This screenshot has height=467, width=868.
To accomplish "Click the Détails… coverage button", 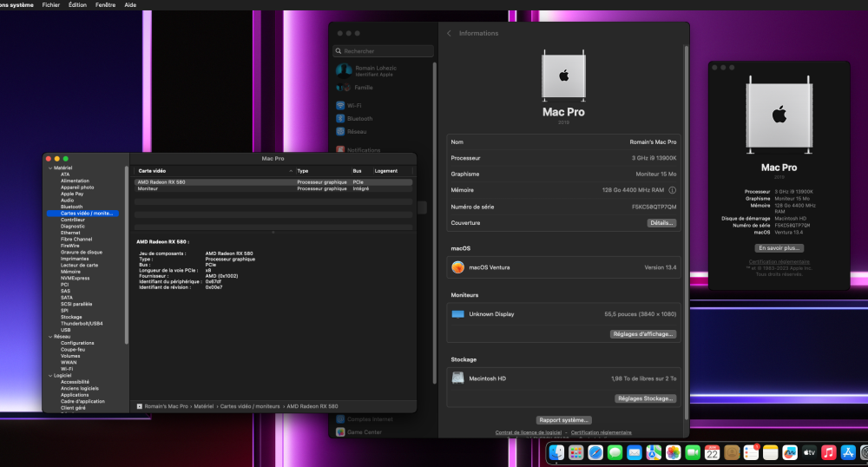I will 661,223.
